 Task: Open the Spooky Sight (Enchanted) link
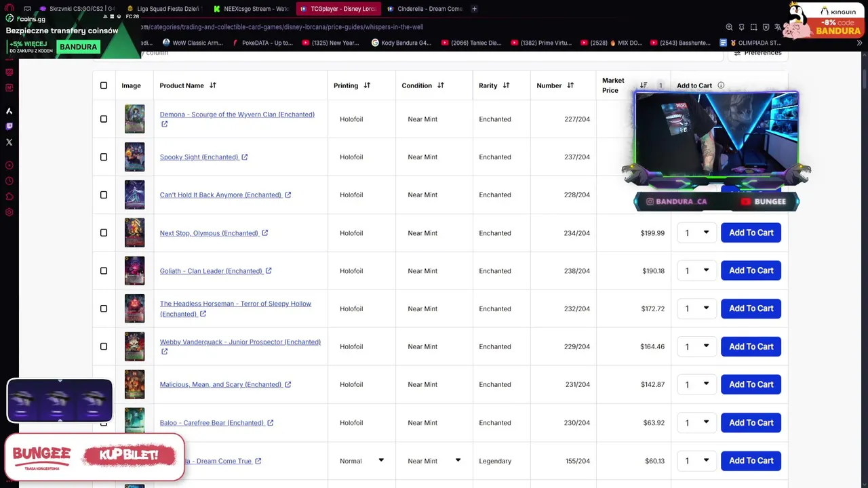[x=199, y=157]
